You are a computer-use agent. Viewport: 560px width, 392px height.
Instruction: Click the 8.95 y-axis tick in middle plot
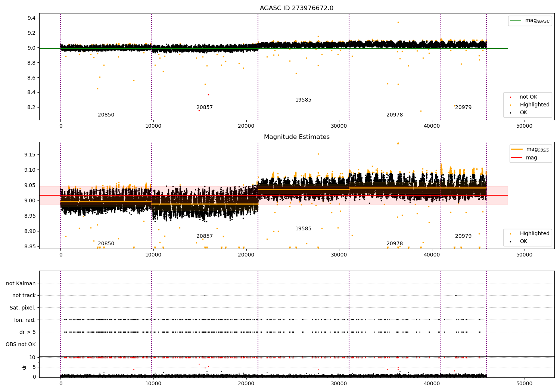coord(30,216)
